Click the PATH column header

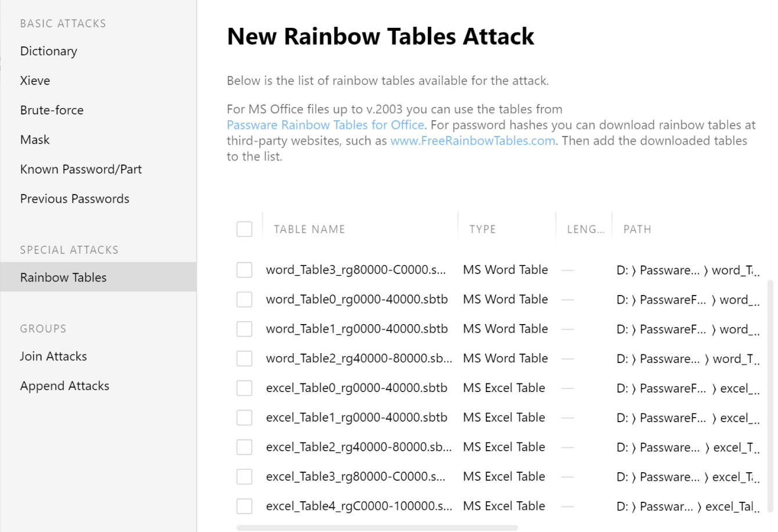tap(637, 229)
